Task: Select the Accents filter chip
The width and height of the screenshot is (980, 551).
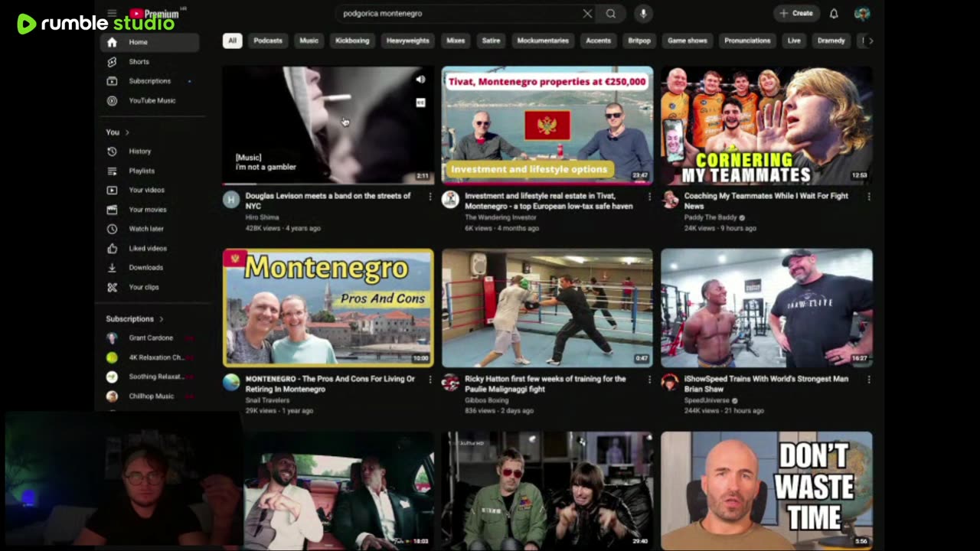Action: click(x=599, y=41)
